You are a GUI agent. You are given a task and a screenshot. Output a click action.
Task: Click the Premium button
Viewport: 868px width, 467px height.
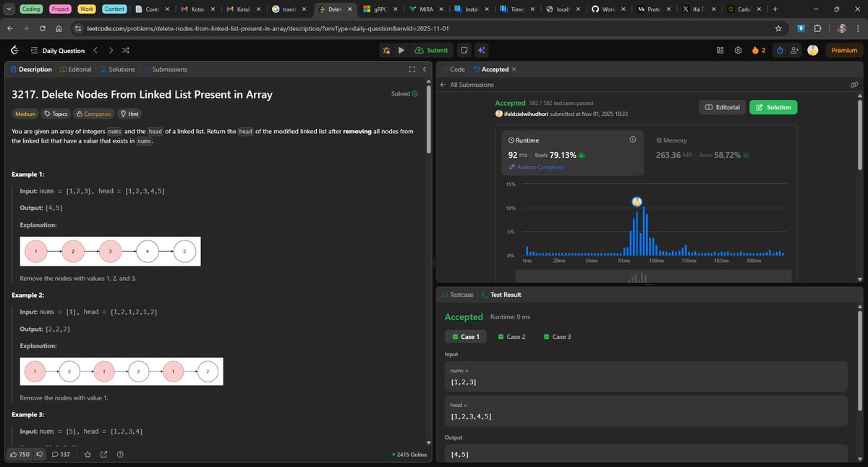(844, 51)
